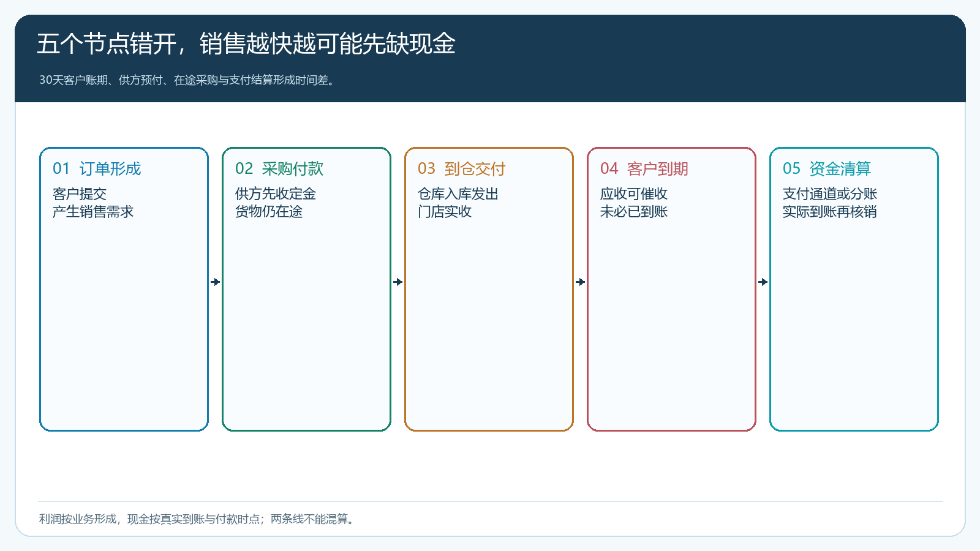Click the arrow between steps 03 and 04

point(580,282)
